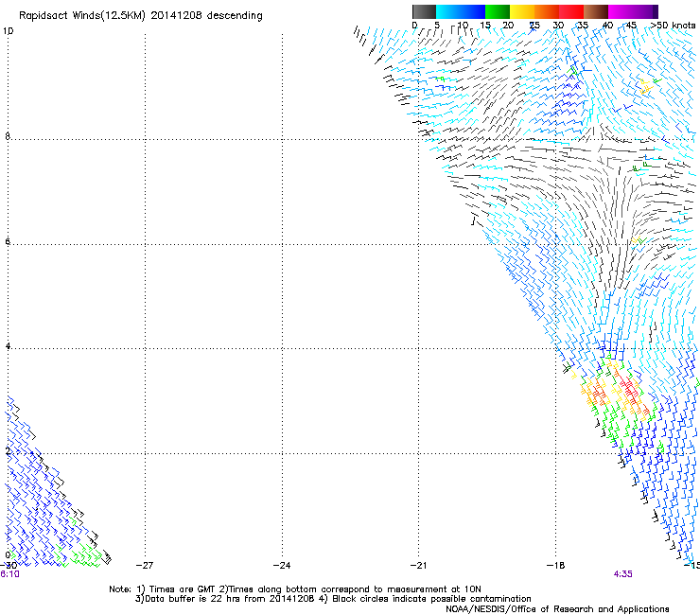Click the latitude label '6' on left axis
The image size is (700, 615).
8,241
